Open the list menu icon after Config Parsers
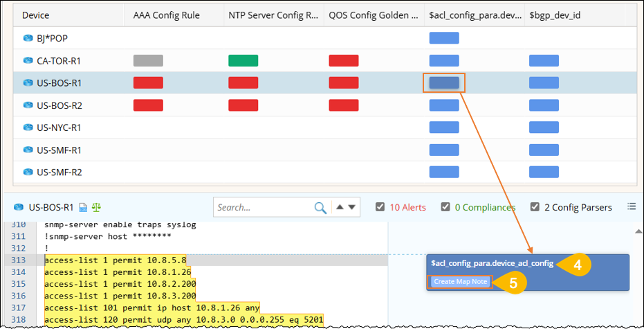This screenshot has height=329, width=644. point(631,206)
